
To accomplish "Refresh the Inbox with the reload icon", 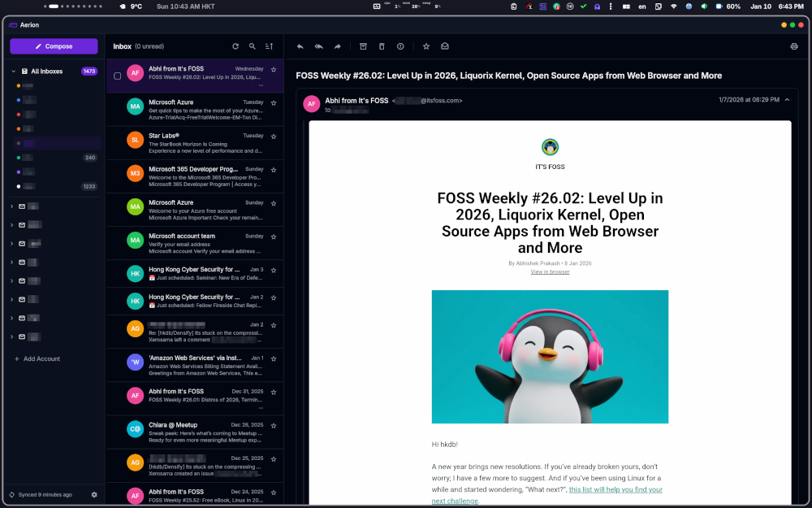I will pos(235,46).
